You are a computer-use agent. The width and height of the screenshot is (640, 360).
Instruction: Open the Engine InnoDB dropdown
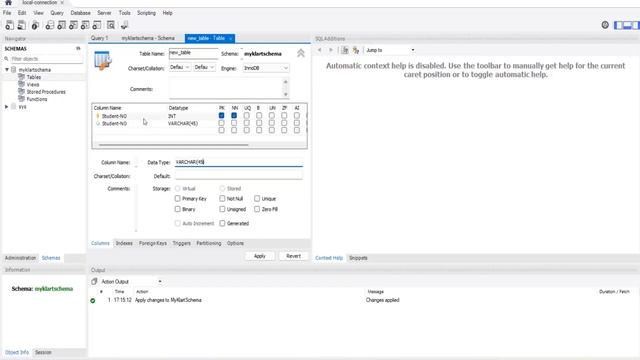266,68
